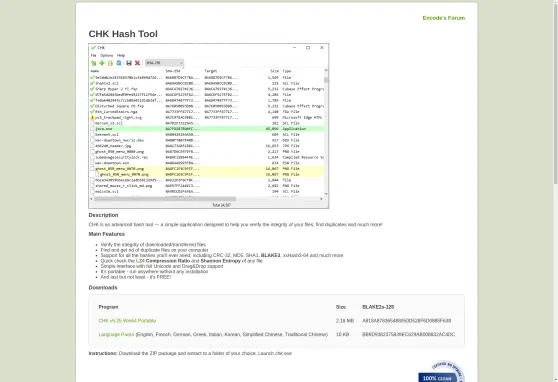
Task: Click Microsoft Edge type cell of psb_trackpad_right.svg
Action: [302, 117]
